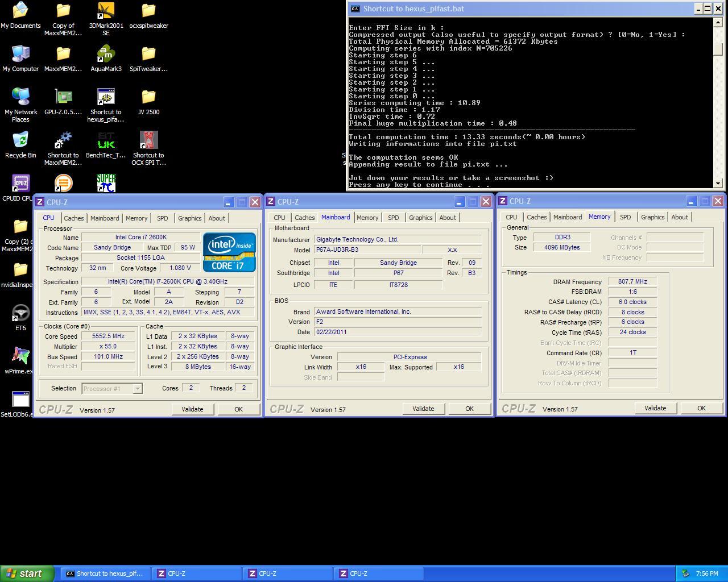728x582 pixels.
Task: Switch to Memory tab in middle CPU-Z window
Action: (x=367, y=218)
